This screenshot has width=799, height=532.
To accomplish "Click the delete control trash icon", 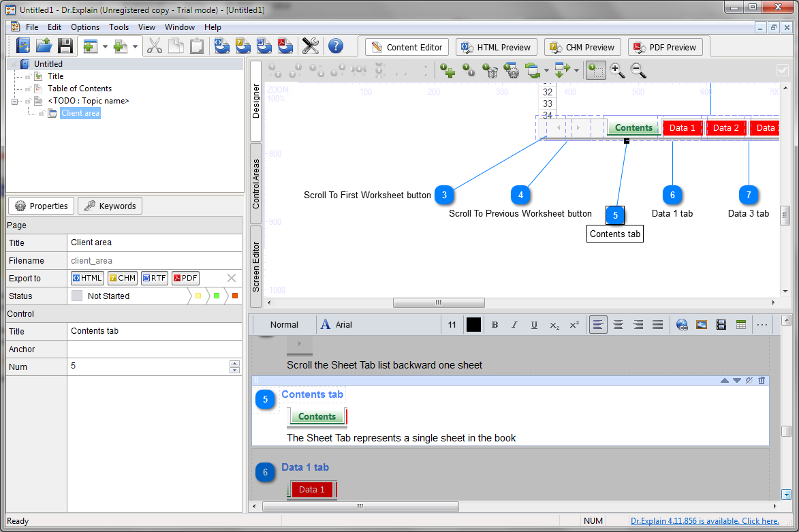I will pyautogui.click(x=490, y=70).
